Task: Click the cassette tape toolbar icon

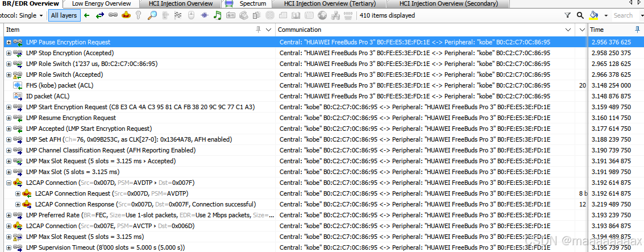Action: pyautogui.click(x=230, y=15)
